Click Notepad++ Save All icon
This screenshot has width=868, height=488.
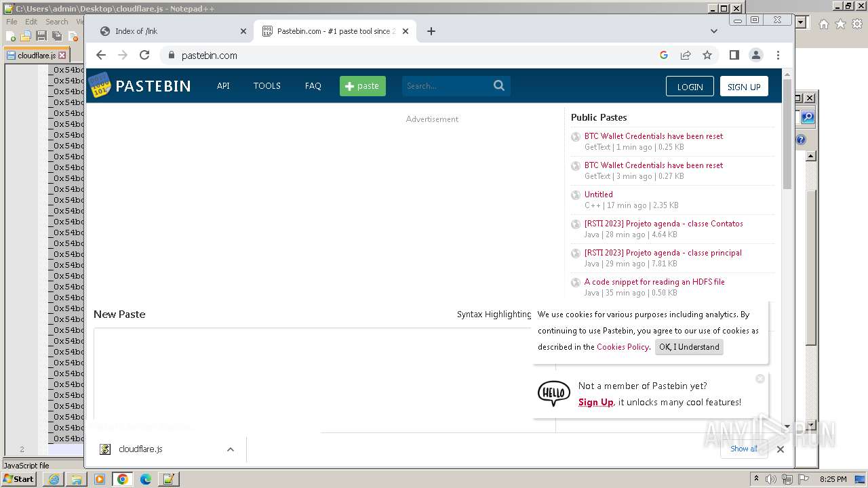tap(57, 36)
